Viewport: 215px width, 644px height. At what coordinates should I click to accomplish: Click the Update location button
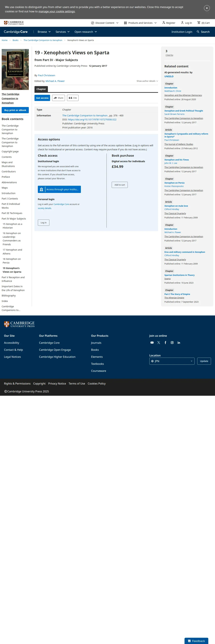[x=204, y=361]
